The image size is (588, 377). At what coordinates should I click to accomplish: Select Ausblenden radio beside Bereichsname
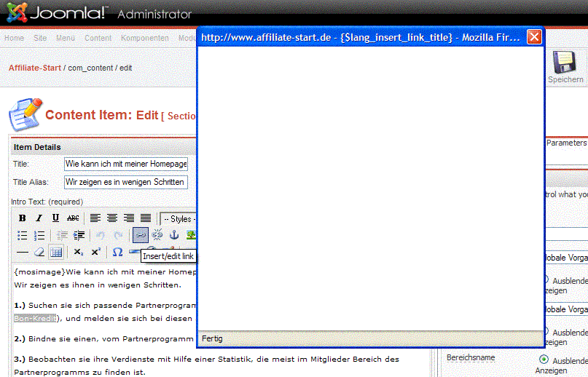coord(544,360)
